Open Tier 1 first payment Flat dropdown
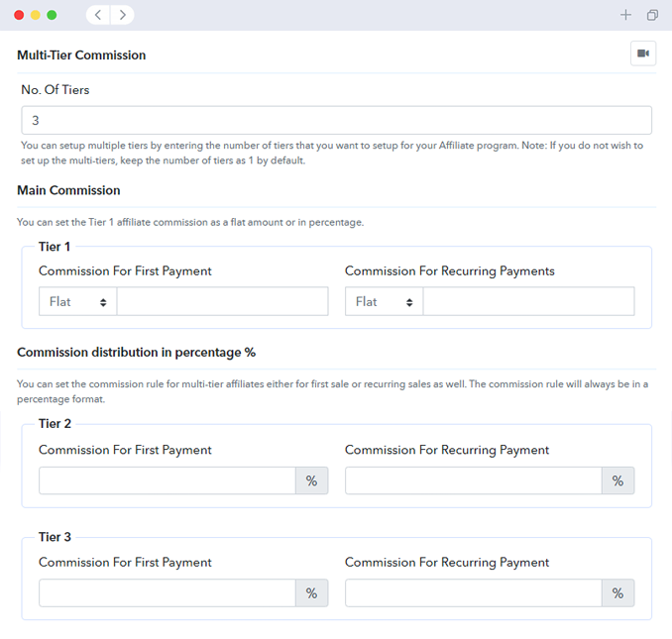Viewport: 672px width, 639px height. (77, 301)
